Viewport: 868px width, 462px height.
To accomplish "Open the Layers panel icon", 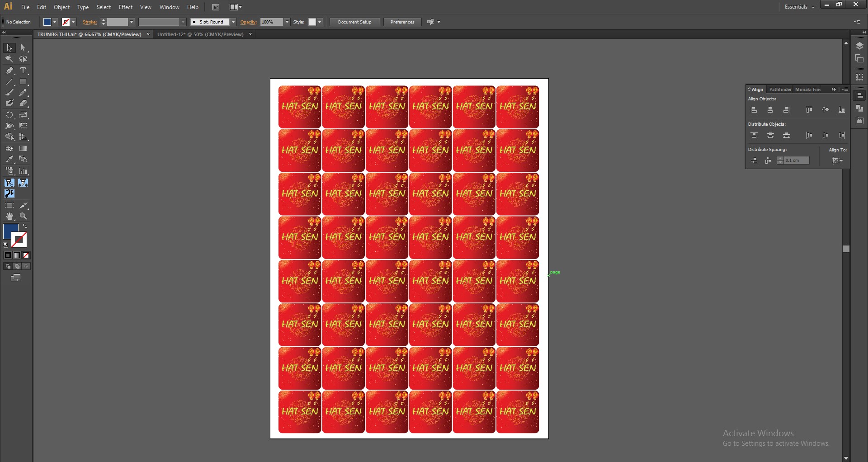I will tap(859, 46).
